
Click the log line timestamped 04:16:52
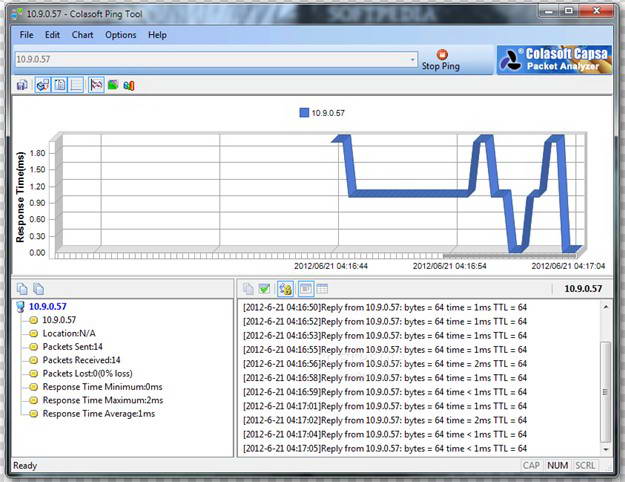pyautogui.click(x=385, y=321)
